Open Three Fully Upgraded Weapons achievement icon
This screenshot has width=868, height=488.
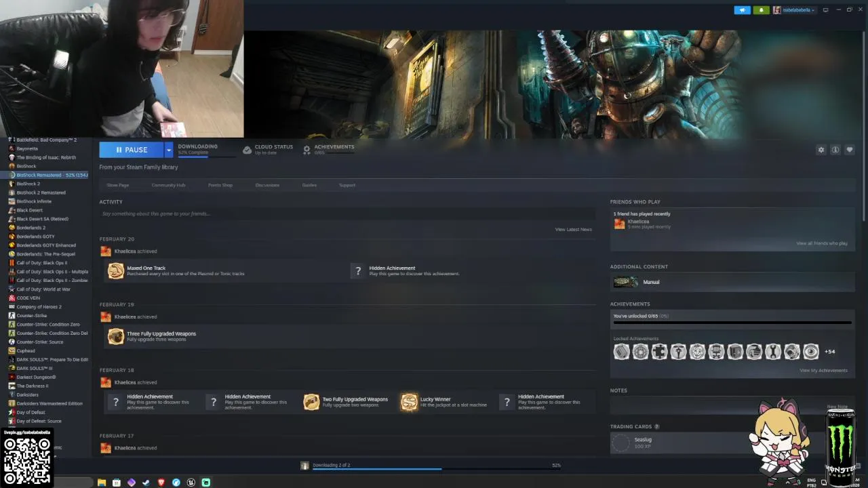click(116, 337)
